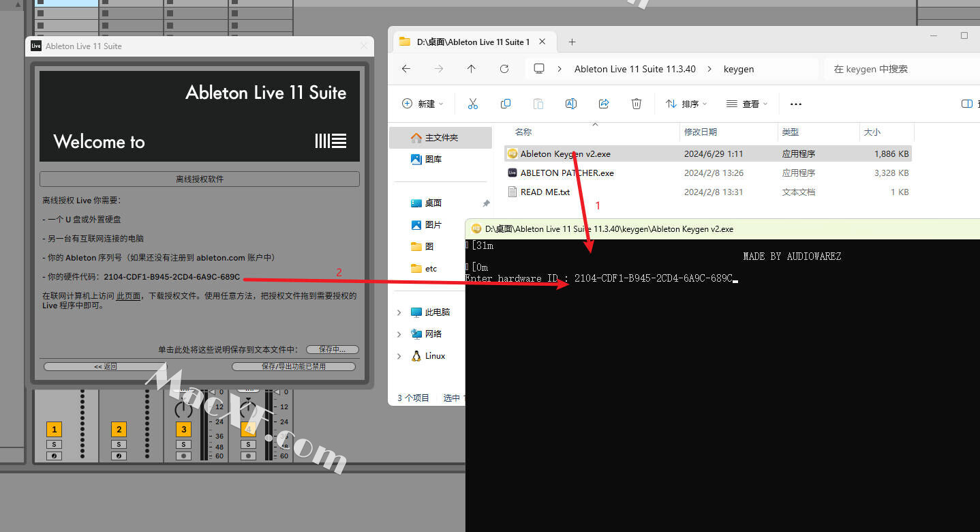Click the greyed Paste clipboard icon in Explorer
This screenshot has width=980, height=532.
coord(538,104)
